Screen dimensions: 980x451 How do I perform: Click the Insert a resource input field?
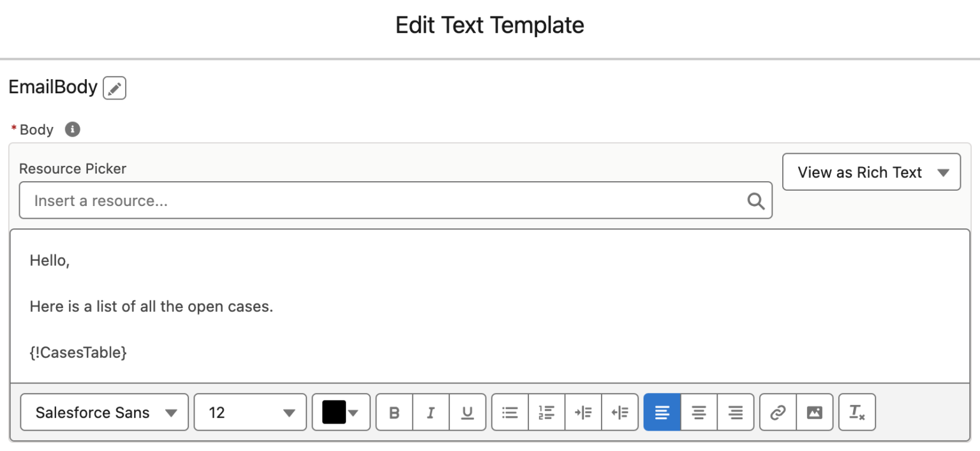(x=396, y=200)
